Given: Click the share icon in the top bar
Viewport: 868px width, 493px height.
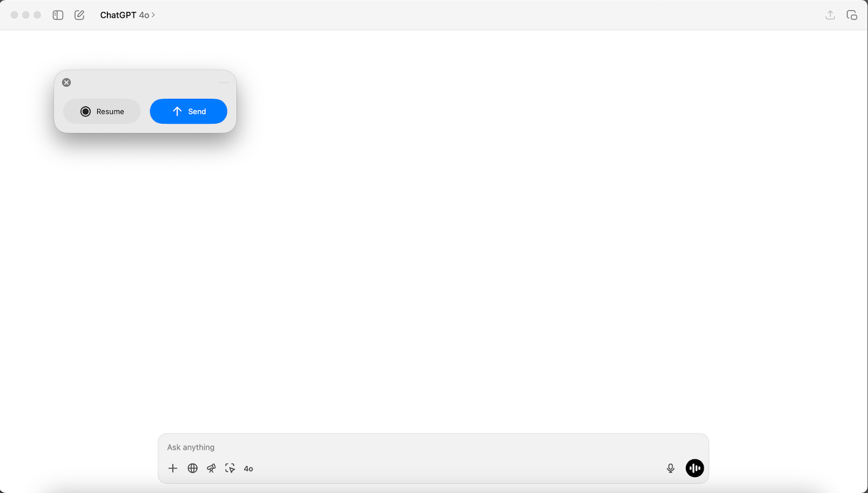Looking at the screenshot, I should coord(829,15).
